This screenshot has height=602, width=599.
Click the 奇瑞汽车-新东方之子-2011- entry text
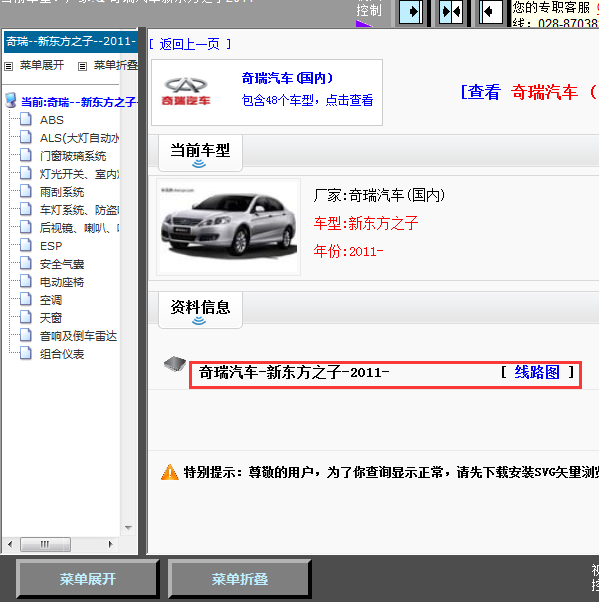pos(294,372)
